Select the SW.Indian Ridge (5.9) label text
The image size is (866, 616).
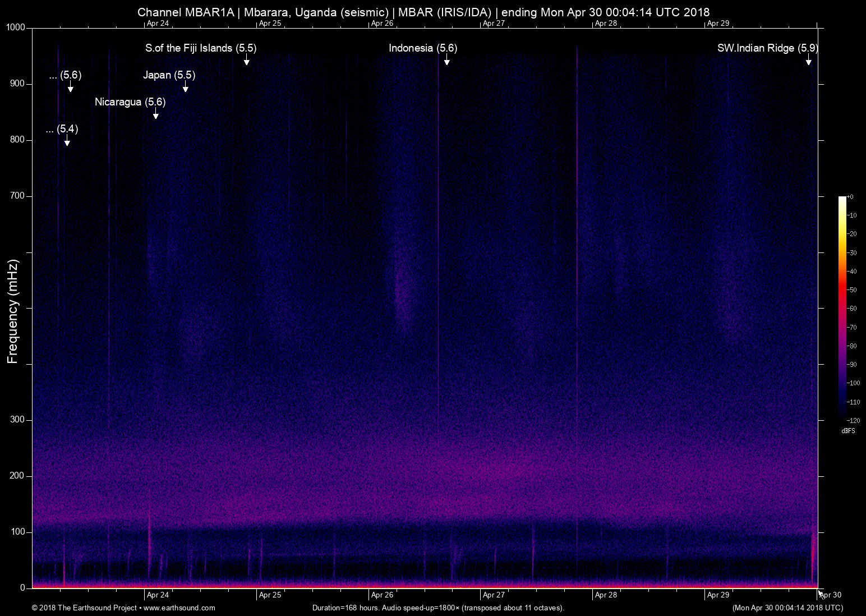(x=767, y=48)
